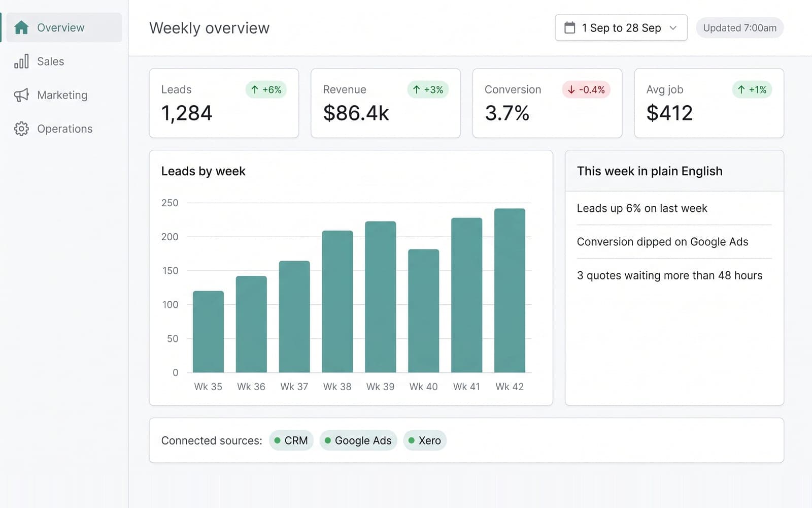Click the +3% revenue change badge
The image size is (812, 508).
point(428,89)
